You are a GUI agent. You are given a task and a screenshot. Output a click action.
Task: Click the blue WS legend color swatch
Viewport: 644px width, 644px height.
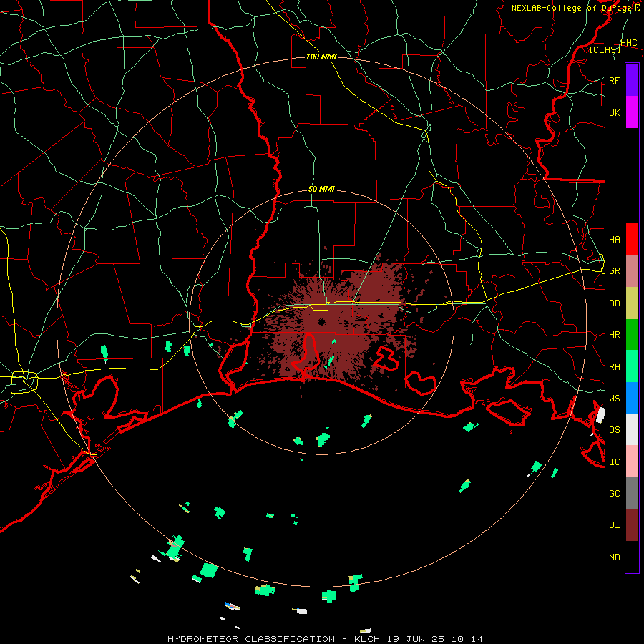point(632,398)
